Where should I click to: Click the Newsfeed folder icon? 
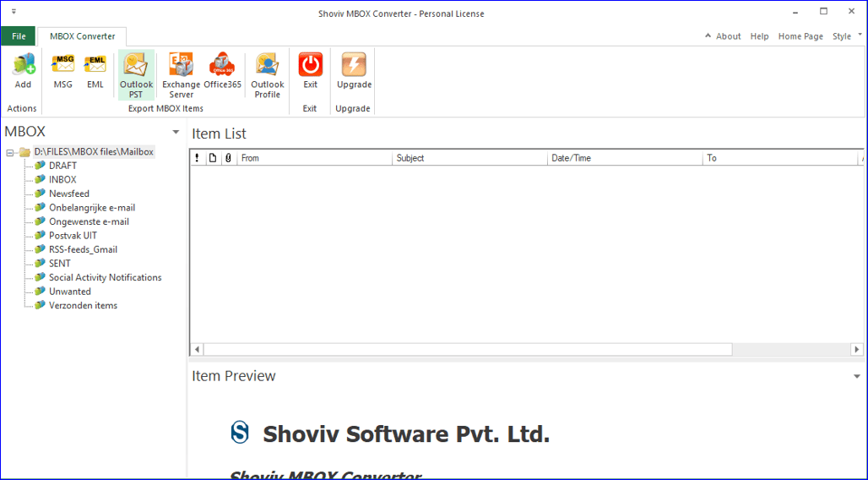pos(40,193)
